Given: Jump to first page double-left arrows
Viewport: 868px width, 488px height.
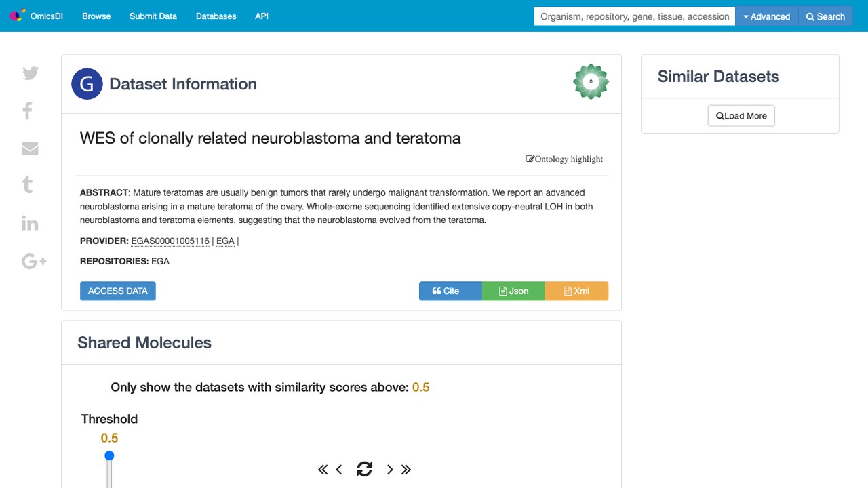Looking at the screenshot, I should [x=323, y=469].
